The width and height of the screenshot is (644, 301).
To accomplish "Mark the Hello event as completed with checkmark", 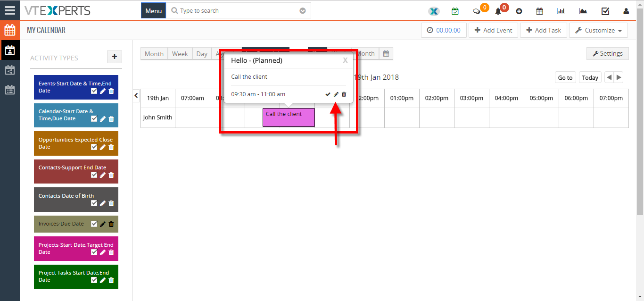I will 328,94.
